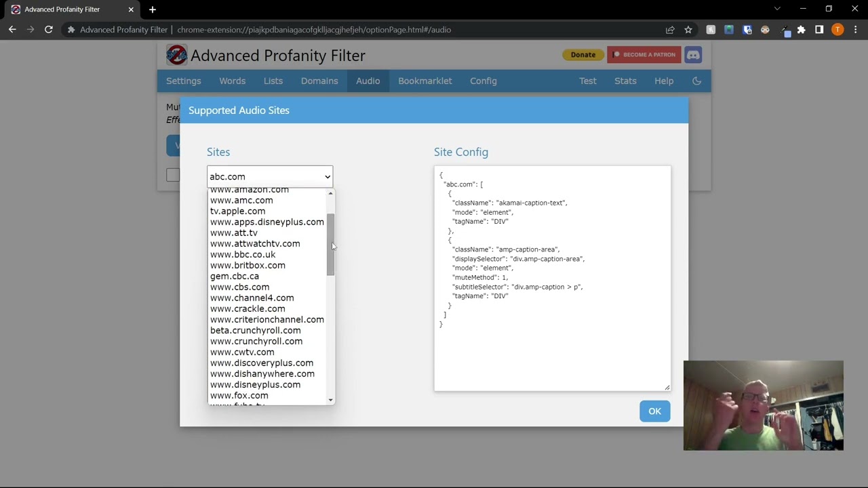This screenshot has height=488, width=868.
Task: Collapse the abc.com sites dropdown
Action: pos(270,177)
